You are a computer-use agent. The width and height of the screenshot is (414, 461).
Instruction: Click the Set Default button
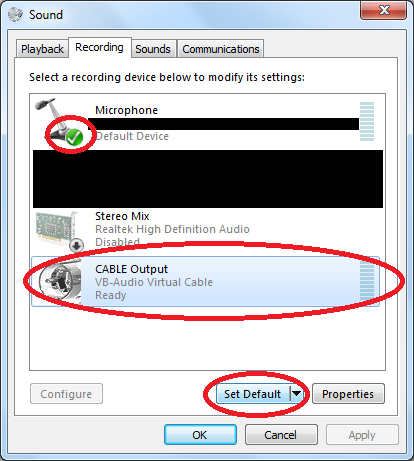pos(253,394)
